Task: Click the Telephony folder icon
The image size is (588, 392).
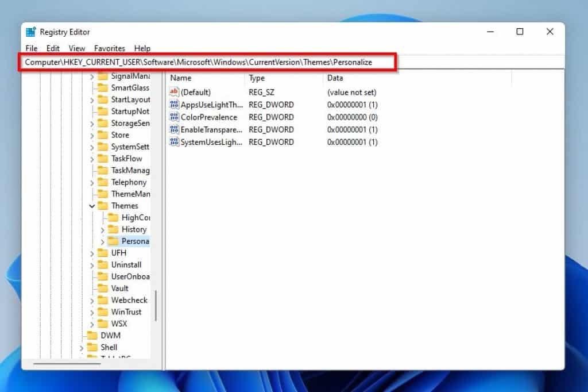Action: click(x=103, y=182)
